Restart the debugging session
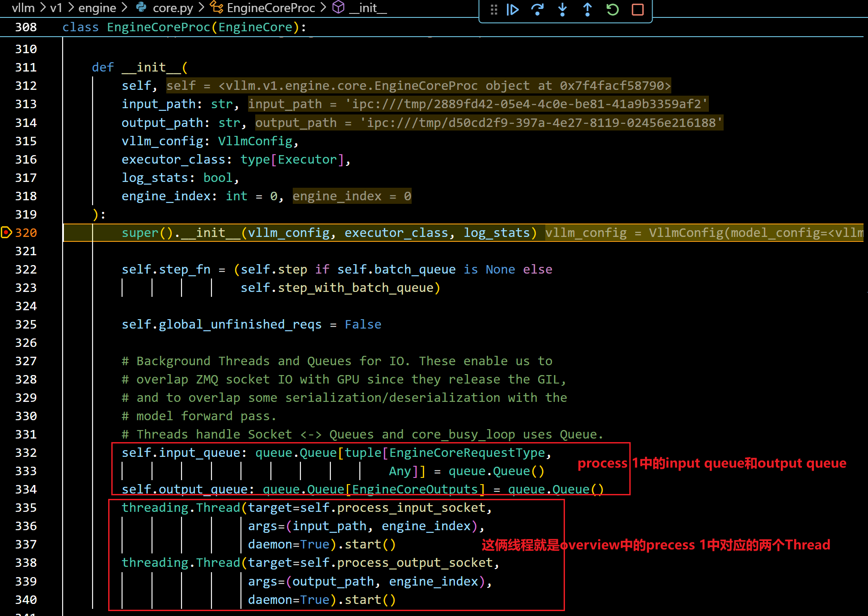 [x=612, y=10]
